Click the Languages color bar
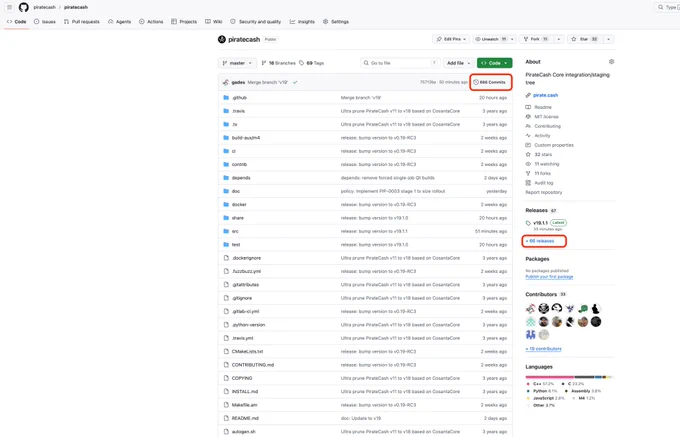The width and height of the screenshot is (680, 437). [x=570, y=377]
